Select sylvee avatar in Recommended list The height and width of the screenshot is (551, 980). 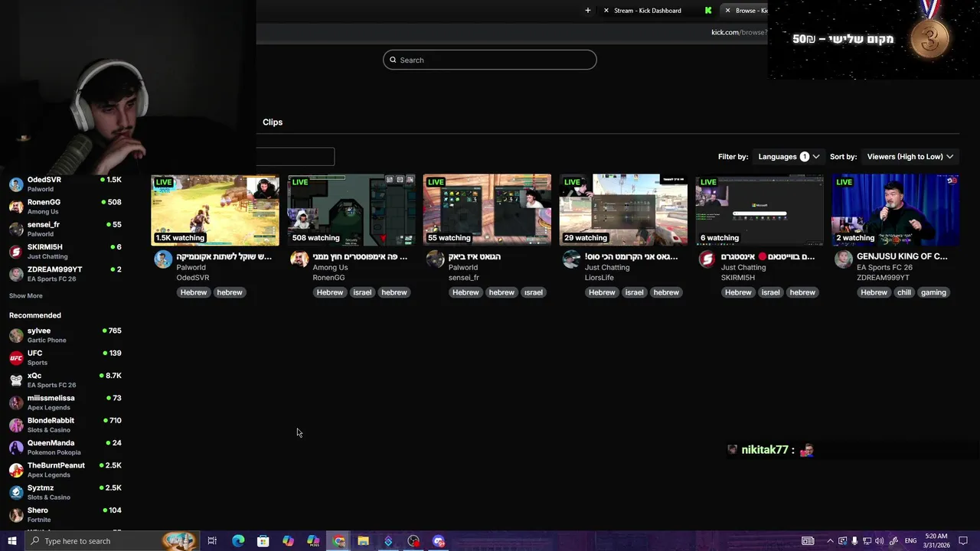16,335
